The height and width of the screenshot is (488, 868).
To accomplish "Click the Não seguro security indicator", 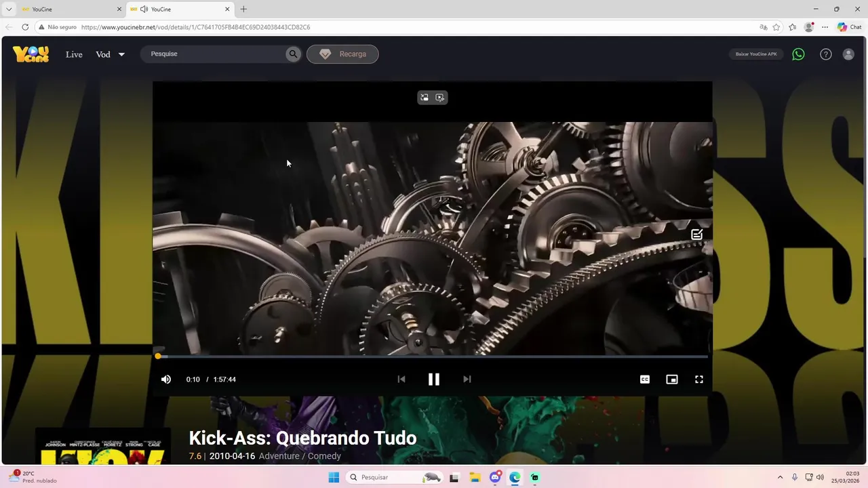I will pyautogui.click(x=58, y=27).
